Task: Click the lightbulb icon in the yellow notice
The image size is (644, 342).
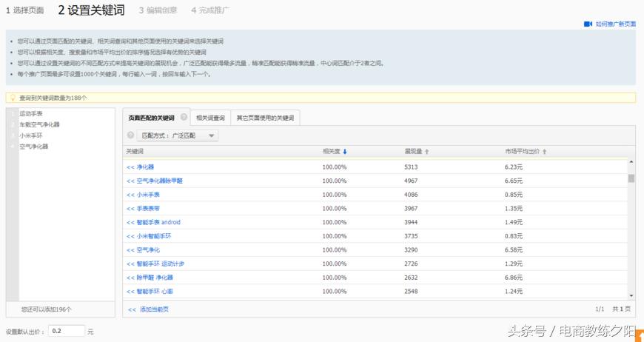Action: (13, 98)
